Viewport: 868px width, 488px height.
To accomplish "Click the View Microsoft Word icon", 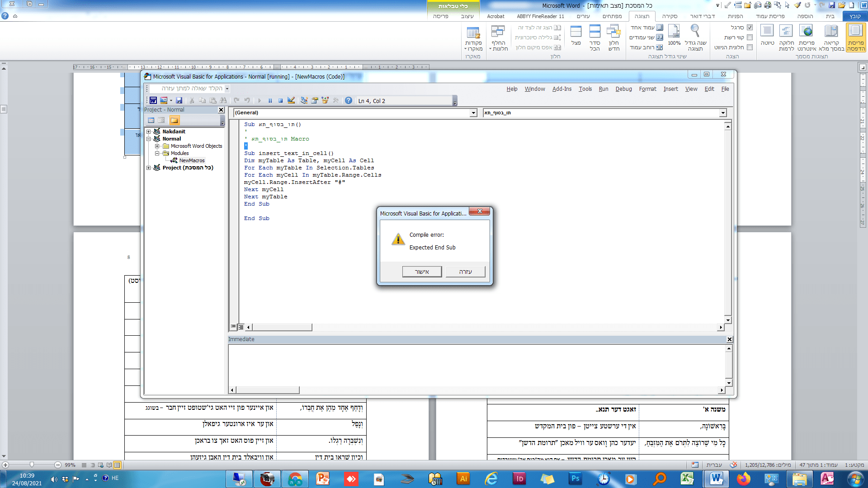I will 153,100.
